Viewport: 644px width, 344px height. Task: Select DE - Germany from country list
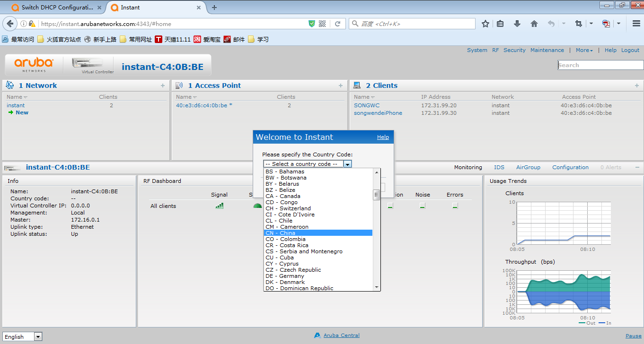tap(318, 276)
